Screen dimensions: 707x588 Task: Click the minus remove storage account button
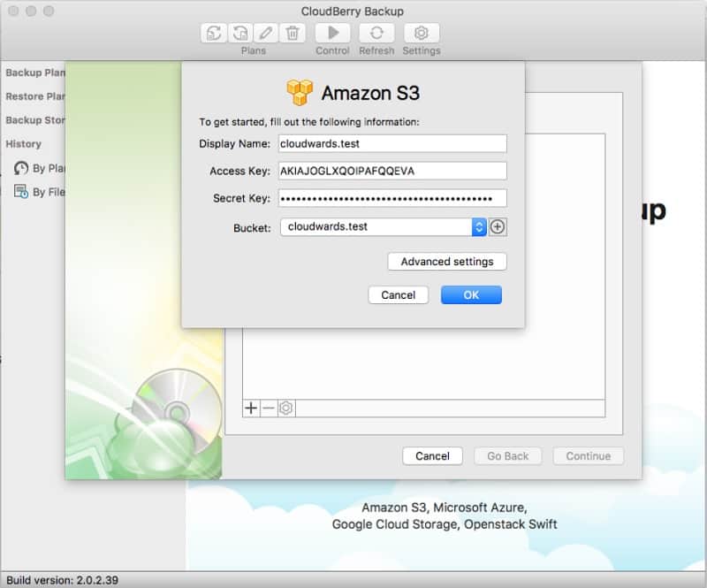tap(269, 409)
